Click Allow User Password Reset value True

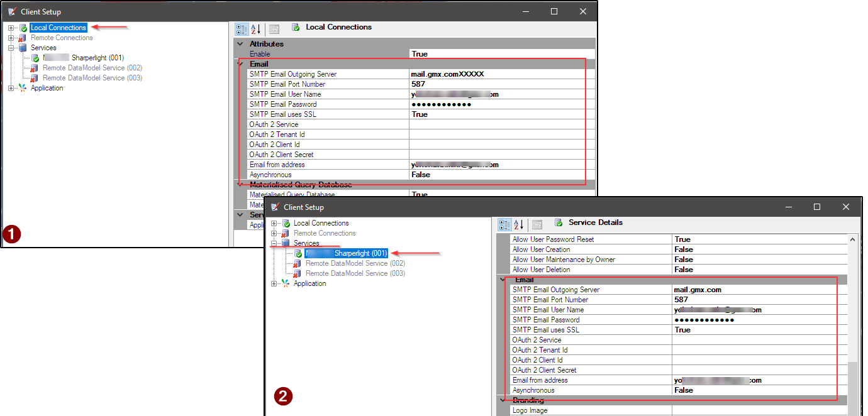[759, 239]
